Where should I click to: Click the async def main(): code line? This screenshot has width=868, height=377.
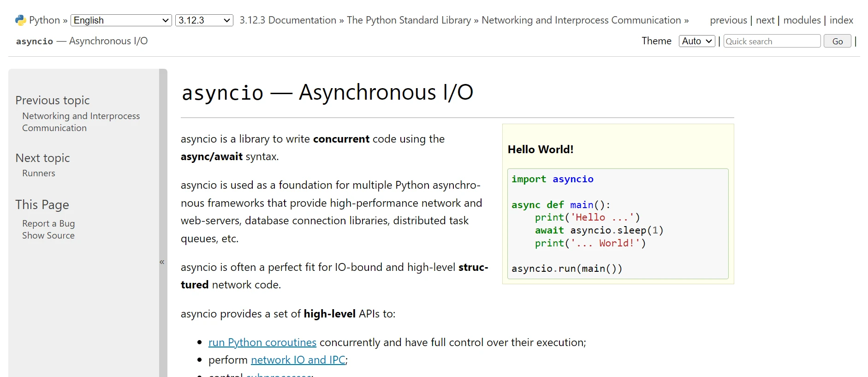[561, 205]
